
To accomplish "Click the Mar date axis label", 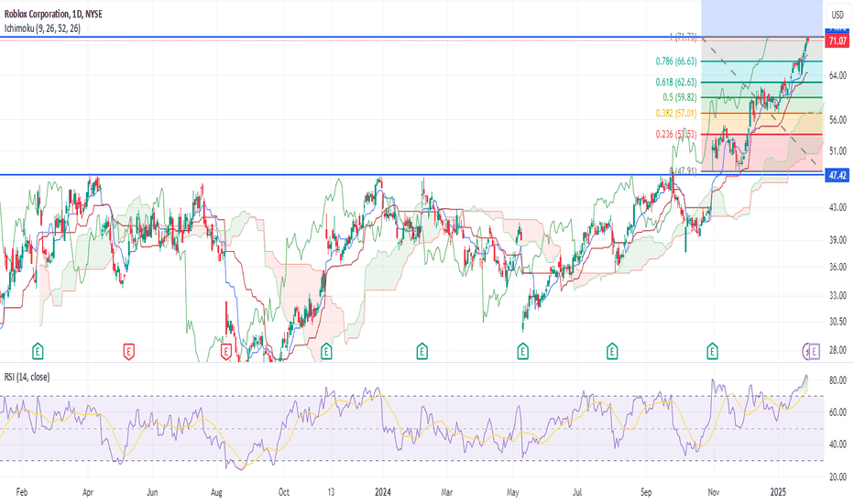I will click(x=446, y=492).
